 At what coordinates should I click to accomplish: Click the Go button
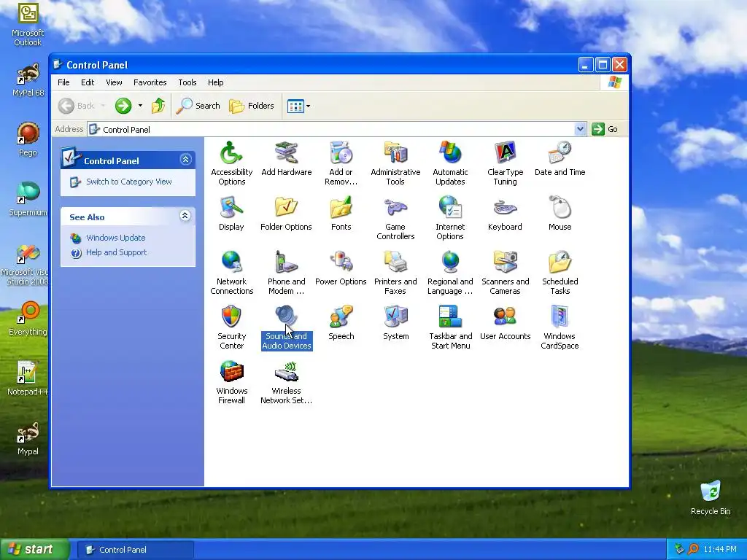(605, 129)
